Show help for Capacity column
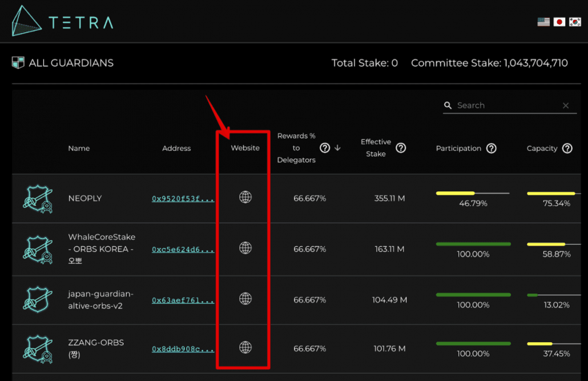Image resolution: width=588 pixels, height=381 pixels. pos(567,149)
